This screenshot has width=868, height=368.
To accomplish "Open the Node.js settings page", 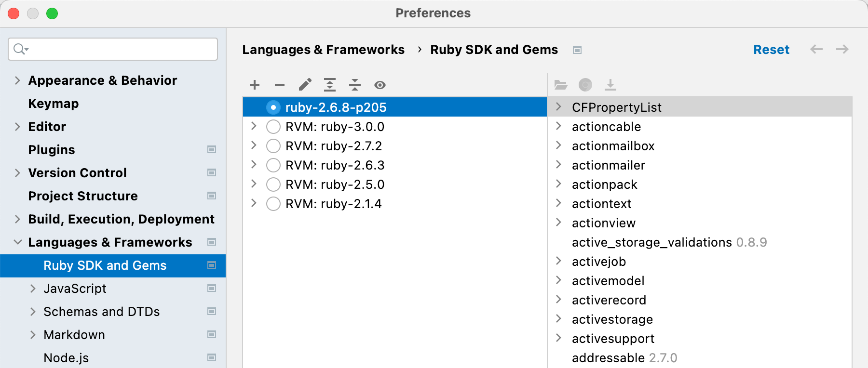I will pyautogui.click(x=66, y=358).
